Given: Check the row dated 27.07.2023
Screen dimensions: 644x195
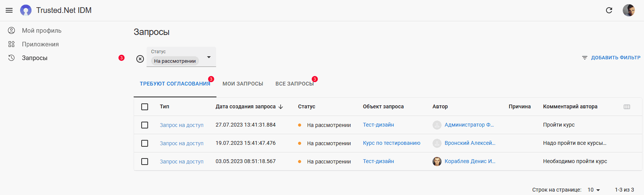Looking at the screenshot, I should [x=145, y=125].
